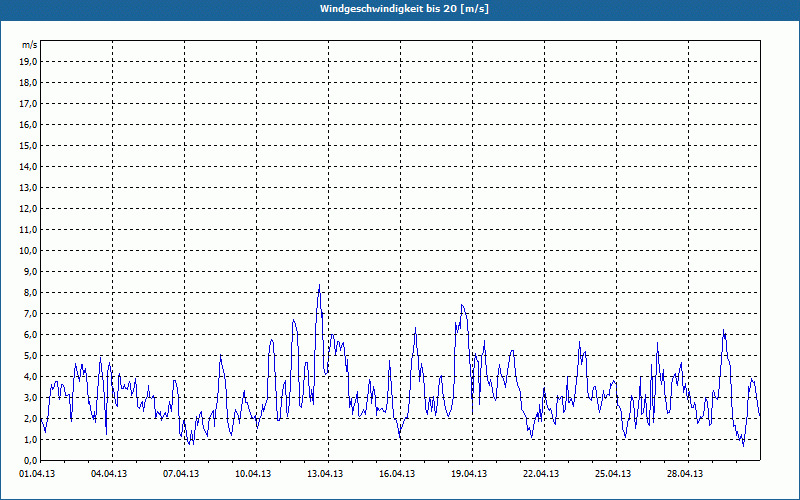The height and width of the screenshot is (500, 800).
Task: Select the 07.04.13 date label
Action: click(x=181, y=474)
